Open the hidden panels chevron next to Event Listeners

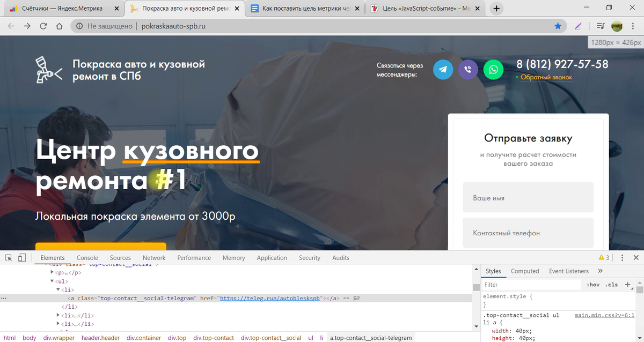click(600, 271)
